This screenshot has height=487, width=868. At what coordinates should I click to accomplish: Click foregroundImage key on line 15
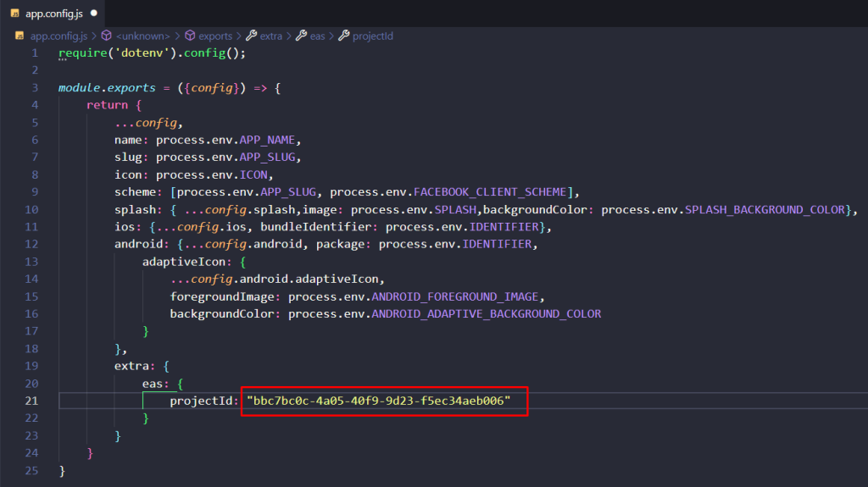(x=222, y=296)
